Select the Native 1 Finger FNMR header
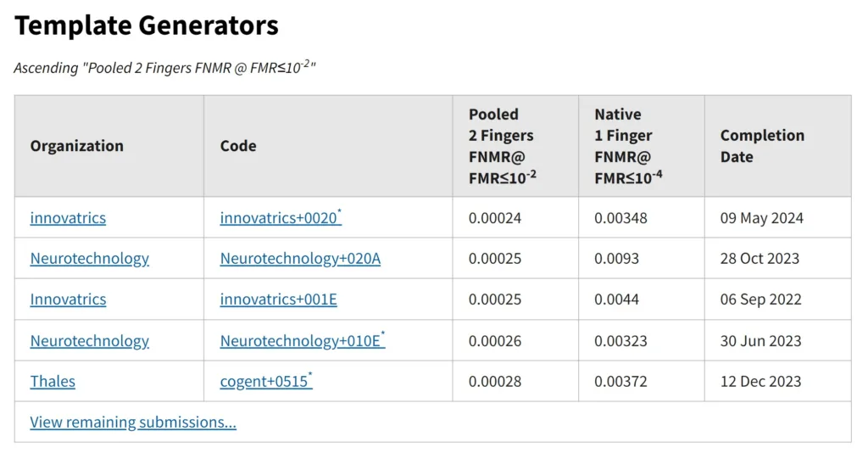Viewport: 868px width, 459px height. [x=623, y=146]
